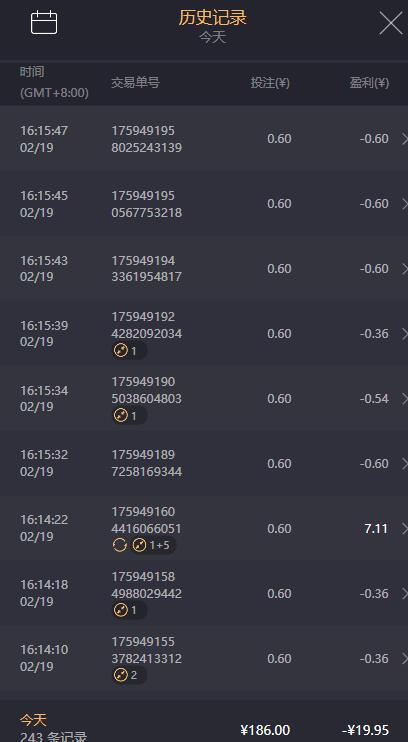Expand details arrow for 16:15:47 record
The image size is (408, 742).
pos(404,139)
